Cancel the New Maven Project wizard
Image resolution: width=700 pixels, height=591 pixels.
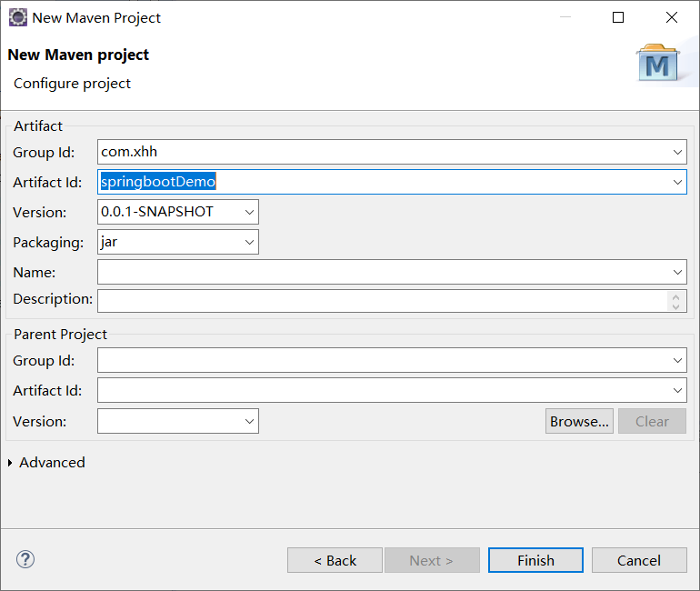pos(639,560)
